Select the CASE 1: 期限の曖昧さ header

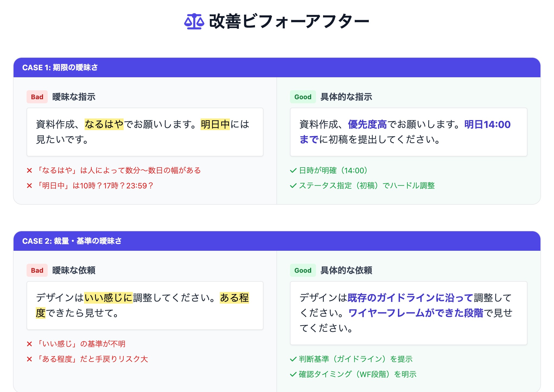60,68
